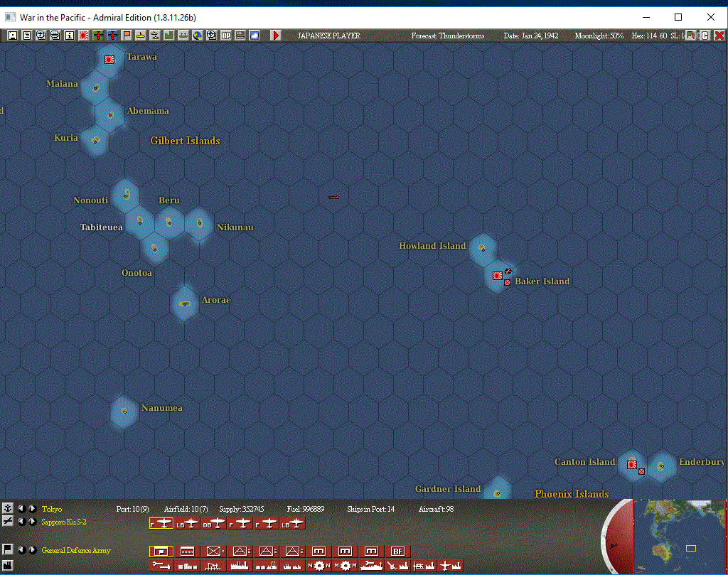Click the Canton Island base flag marker

click(x=632, y=464)
